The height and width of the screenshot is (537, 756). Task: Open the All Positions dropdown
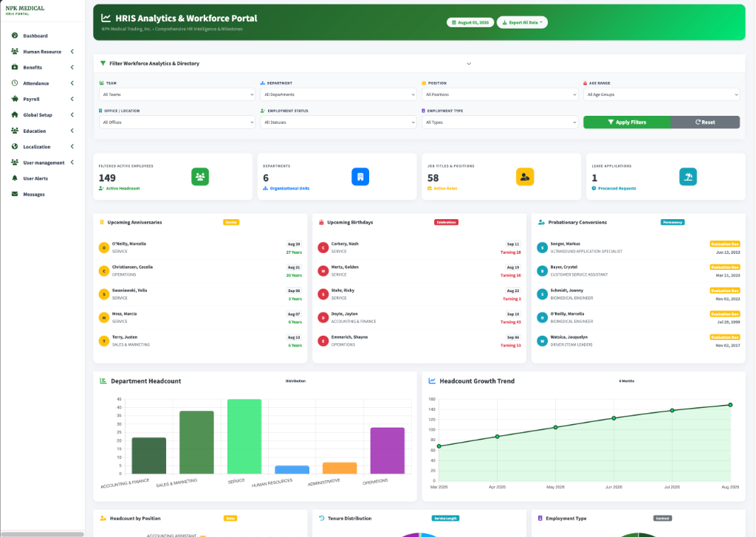coord(500,94)
